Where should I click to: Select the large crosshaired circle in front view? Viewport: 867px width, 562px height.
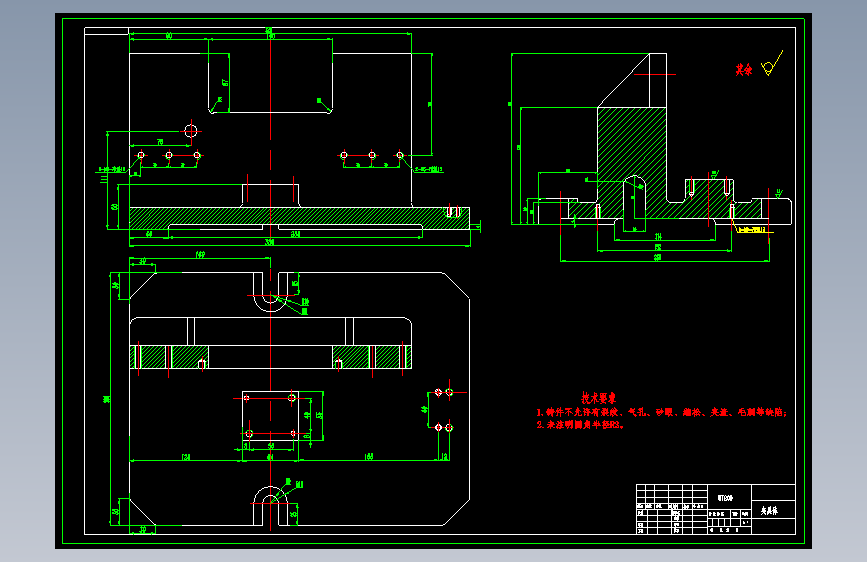(191, 131)
